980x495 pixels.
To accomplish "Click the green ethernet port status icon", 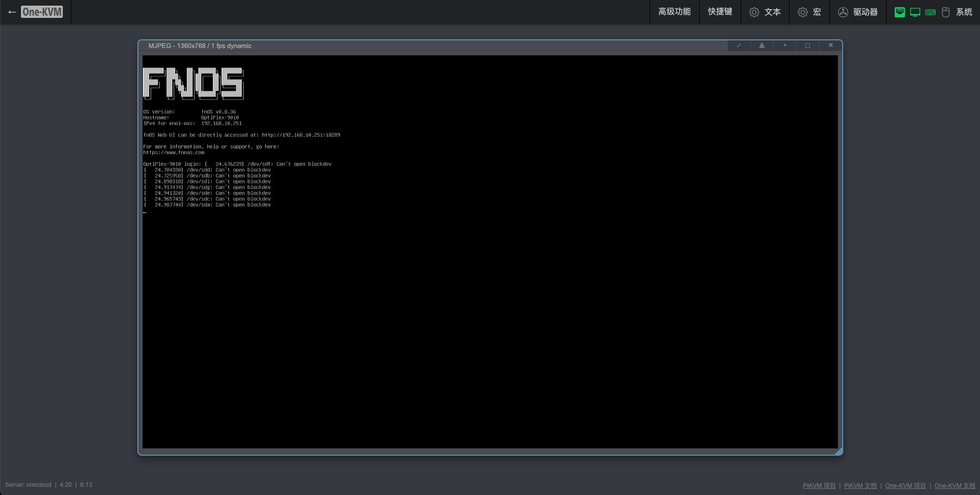I will [x=900, y=12].
